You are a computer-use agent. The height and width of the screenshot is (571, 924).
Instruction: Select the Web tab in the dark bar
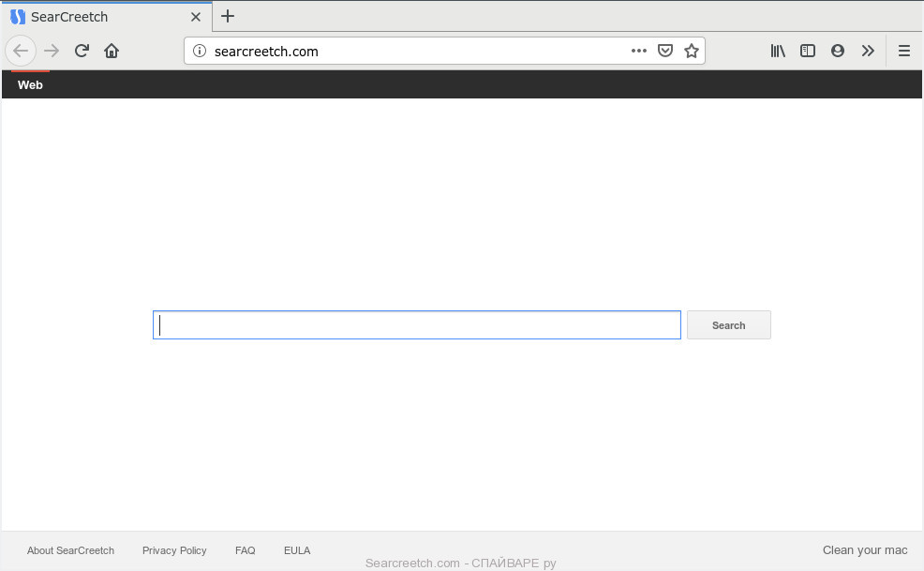(x=30, y=85)
